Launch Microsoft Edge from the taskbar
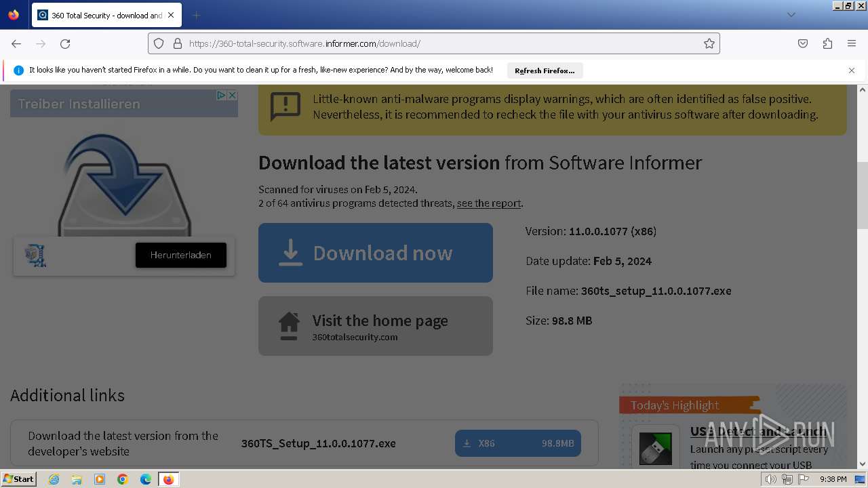This screenshot has width=868, height=488. pos(146,479)
